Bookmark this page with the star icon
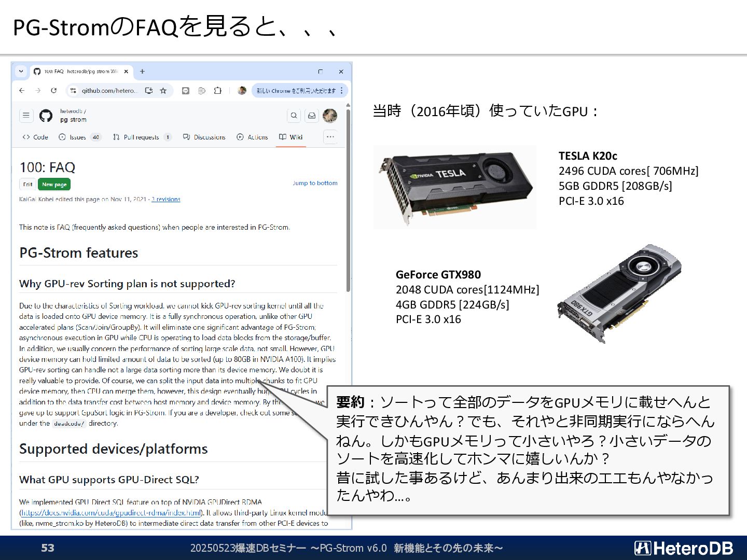The height and width of the screenshot is (560, 747). click(163, 90)
